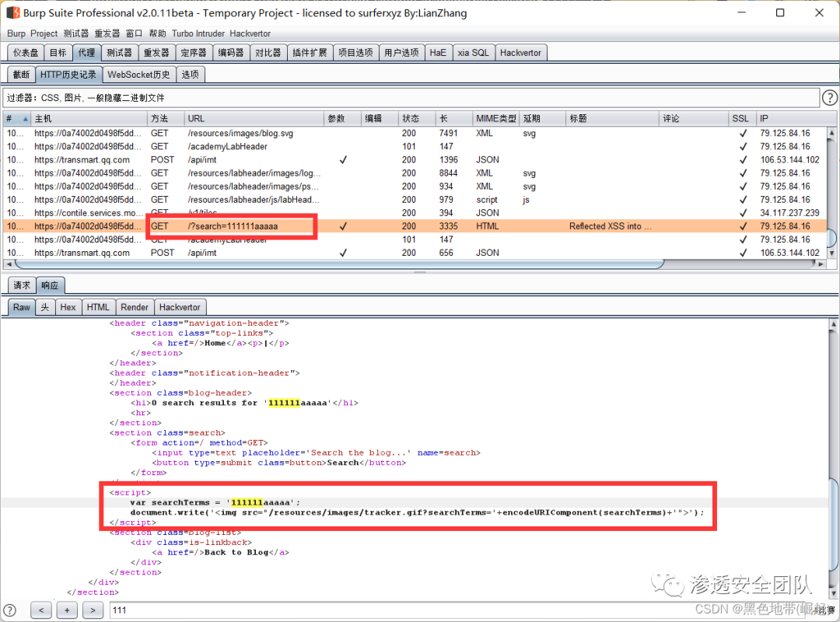Select the highlighted /?search=111111aaaaa request row
Screen dimensions: 840x622
[415, 226]
